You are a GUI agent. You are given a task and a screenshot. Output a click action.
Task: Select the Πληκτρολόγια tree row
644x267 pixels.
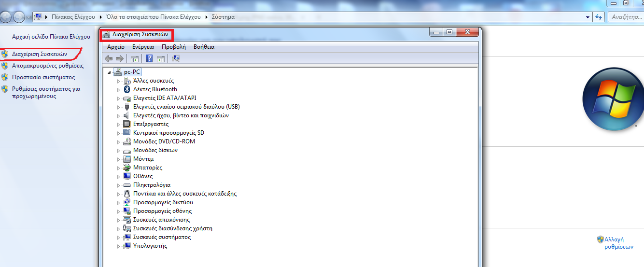pyautogui.click(x=152, y=185)
